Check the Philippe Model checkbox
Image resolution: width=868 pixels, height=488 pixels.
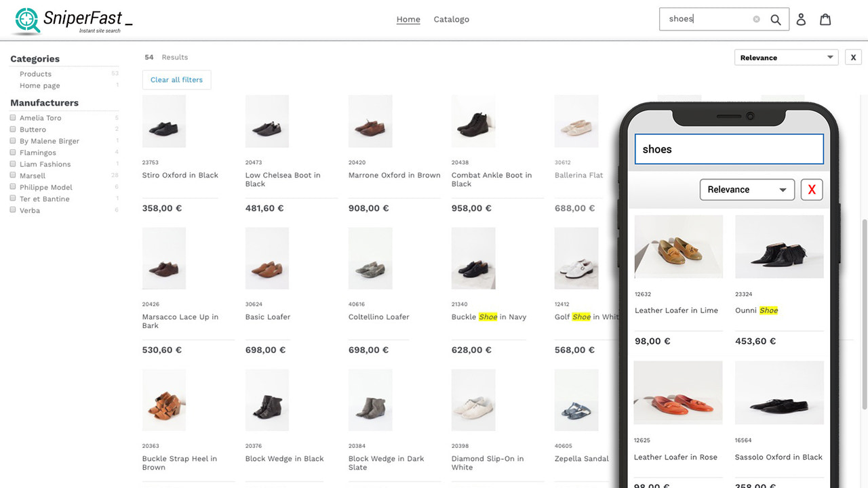coord(12,186)
